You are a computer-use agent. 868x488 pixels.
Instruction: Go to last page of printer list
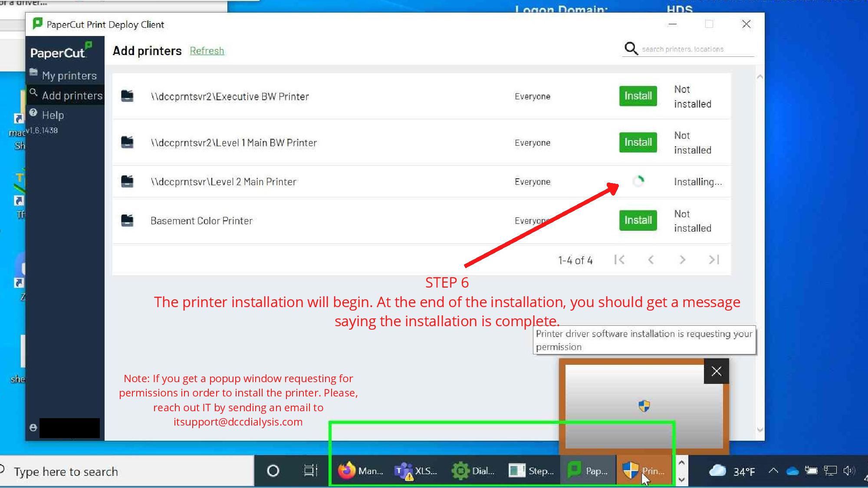(x=714, y=260)
